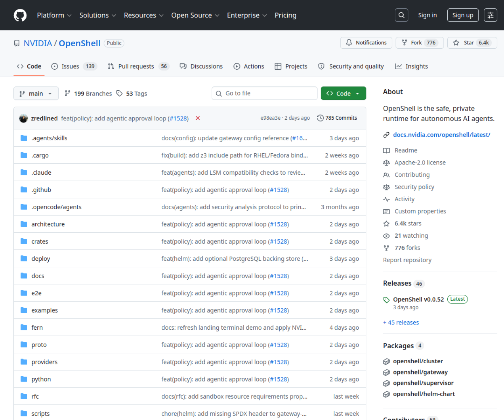
Task: Open 'fix(build): add z3 include path' commit message
Action: 234,155
